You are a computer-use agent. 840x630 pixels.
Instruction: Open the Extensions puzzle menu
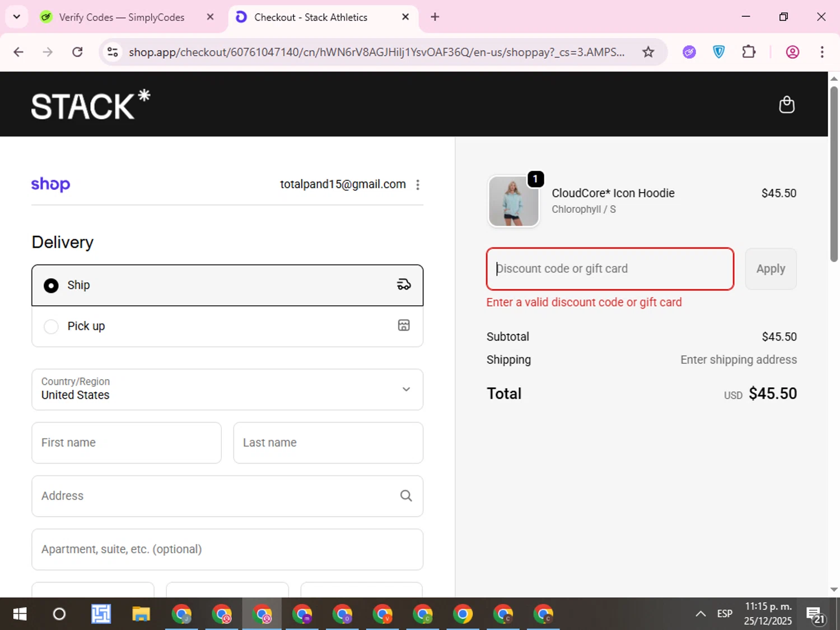pyautogui.click(x=749, y=52)
